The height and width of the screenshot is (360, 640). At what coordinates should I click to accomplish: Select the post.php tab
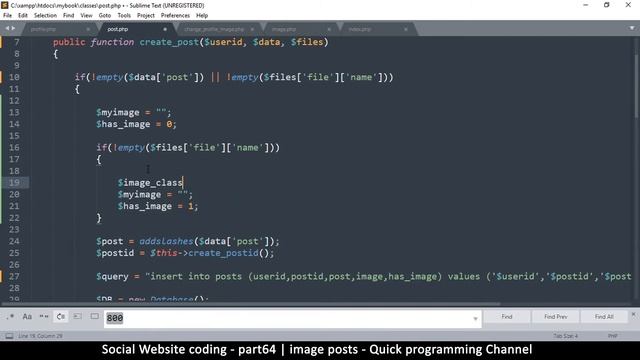(118, 29)
